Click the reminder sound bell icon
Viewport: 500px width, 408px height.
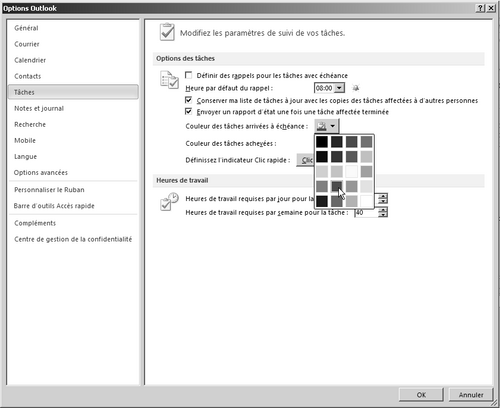coord(356,88)
